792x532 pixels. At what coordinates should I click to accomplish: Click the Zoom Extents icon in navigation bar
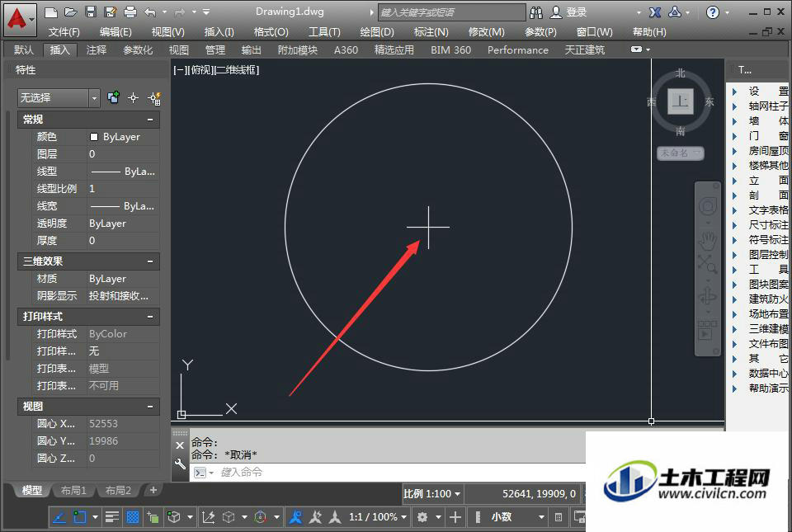707,263
